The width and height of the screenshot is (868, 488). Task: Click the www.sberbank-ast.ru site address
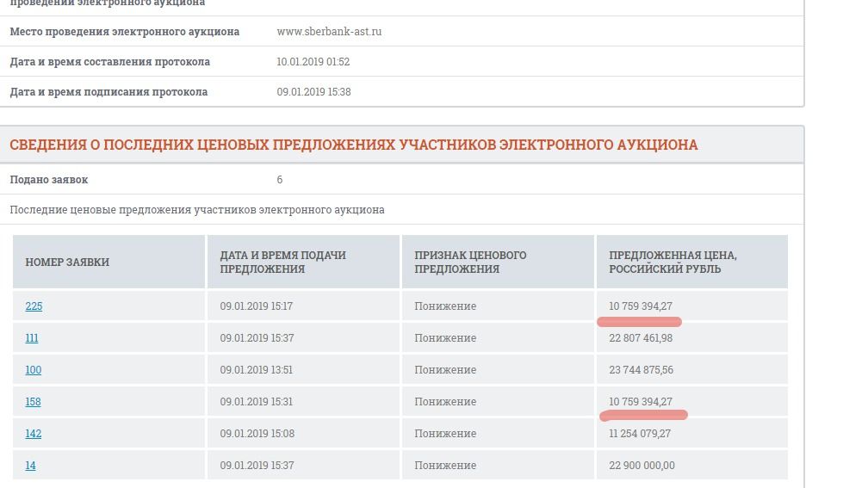pos(329,32)
